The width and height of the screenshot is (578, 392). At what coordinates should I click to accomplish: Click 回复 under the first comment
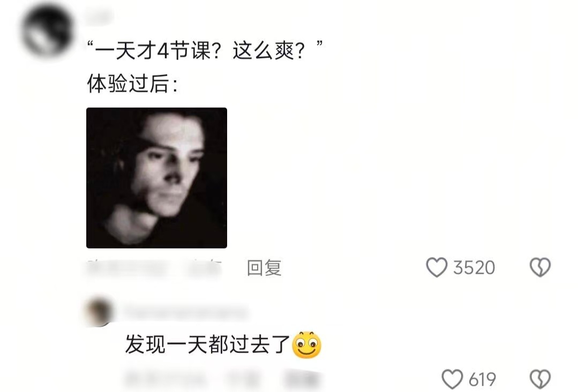pyautogui.click(x=264, y=267)
